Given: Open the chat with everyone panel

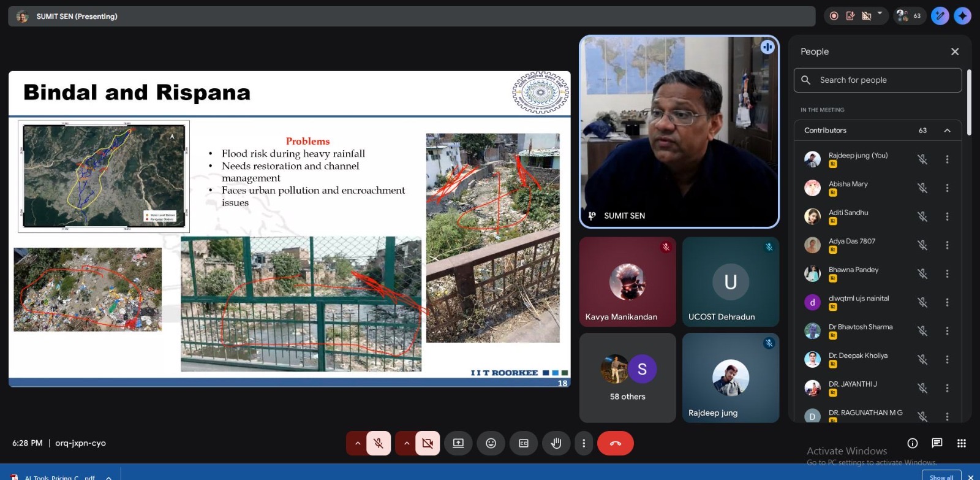Looking at the screenshot, I should tap(937, 443).
